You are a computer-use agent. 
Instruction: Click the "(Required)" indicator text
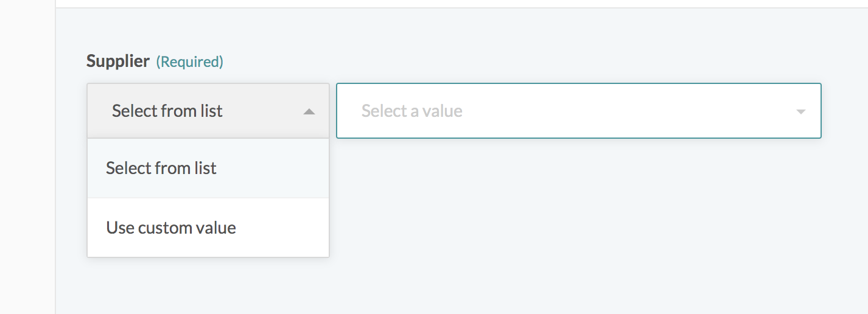190,61
